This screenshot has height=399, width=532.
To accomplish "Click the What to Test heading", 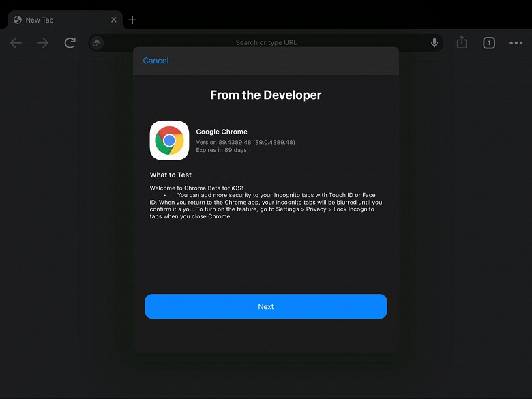I will [171, 175].
